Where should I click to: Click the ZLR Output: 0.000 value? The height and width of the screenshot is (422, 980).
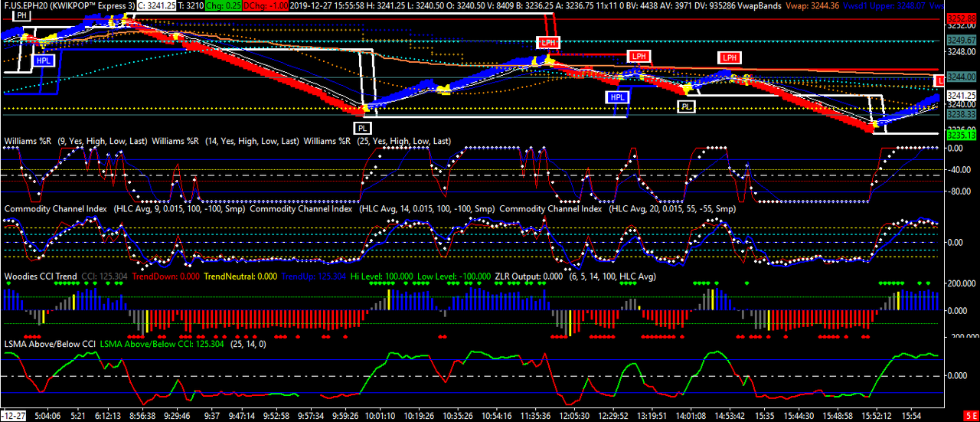[x=528, y=276]
